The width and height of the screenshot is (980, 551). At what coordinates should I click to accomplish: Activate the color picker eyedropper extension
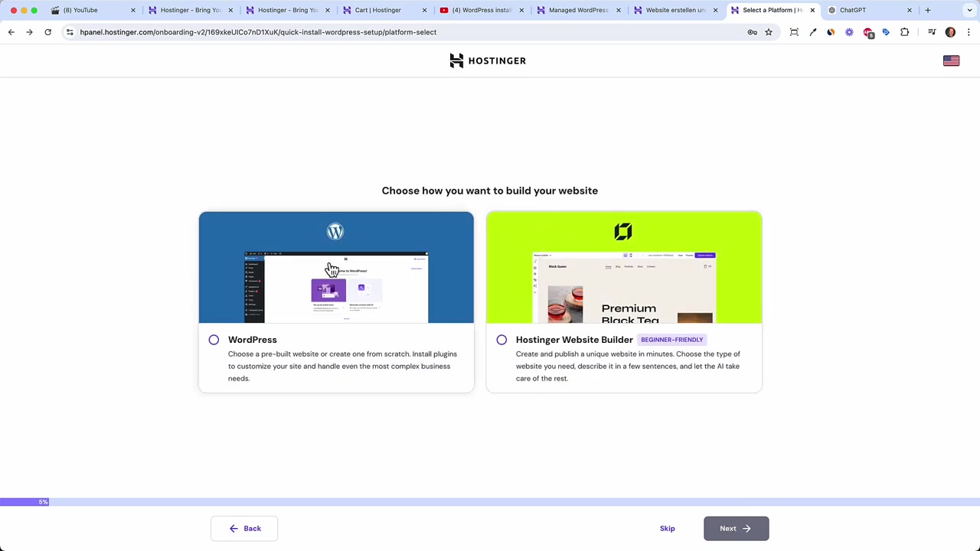pyautogui.click(x=812, y=32)
